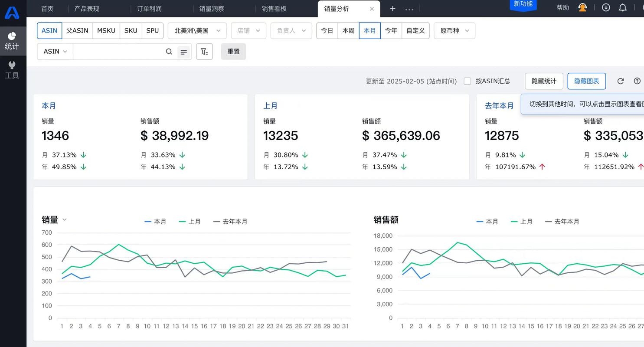Expand the 销量 chart metric dropdown
The height and width of the screenshot is (347, 644).
point(65,219)
